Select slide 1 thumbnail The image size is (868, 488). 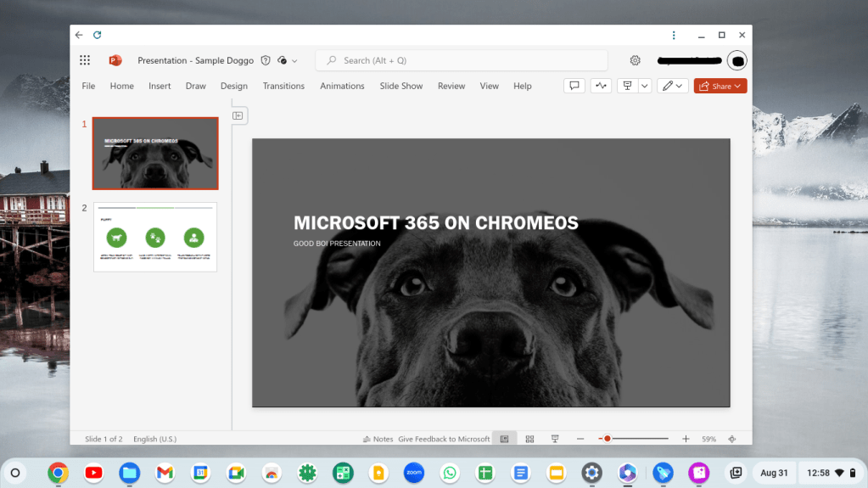155,154
